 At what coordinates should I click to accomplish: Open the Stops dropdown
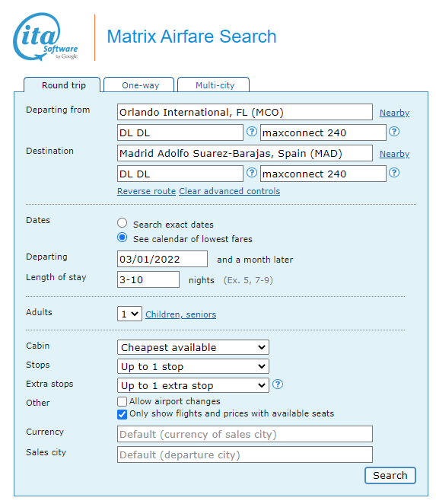193,366
